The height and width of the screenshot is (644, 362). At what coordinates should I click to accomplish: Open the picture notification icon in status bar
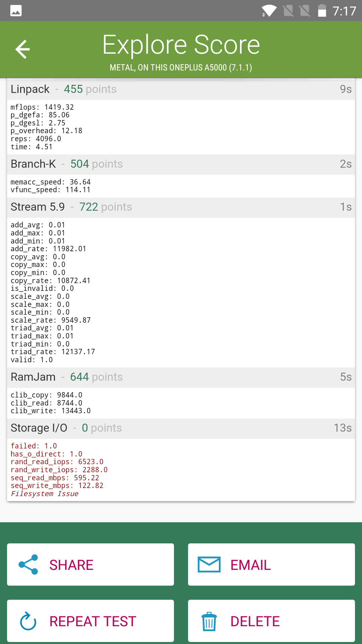(x=16, y=11)
